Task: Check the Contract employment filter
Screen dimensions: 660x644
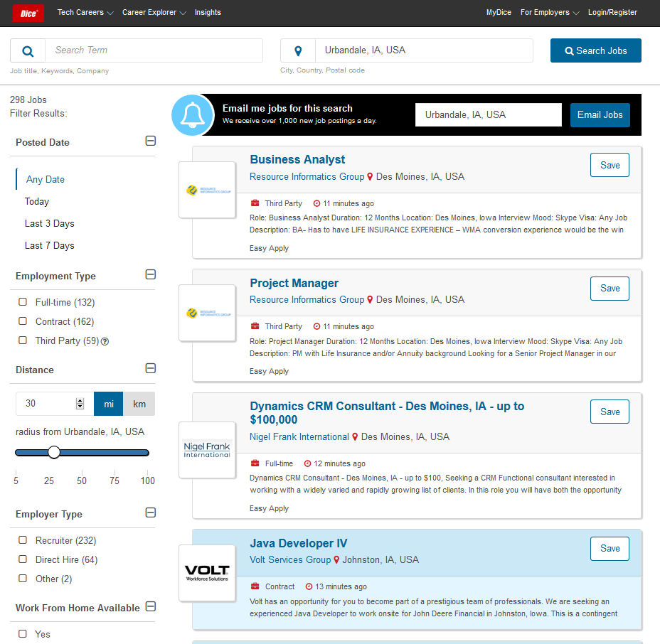Action: [x=23, y=321]
